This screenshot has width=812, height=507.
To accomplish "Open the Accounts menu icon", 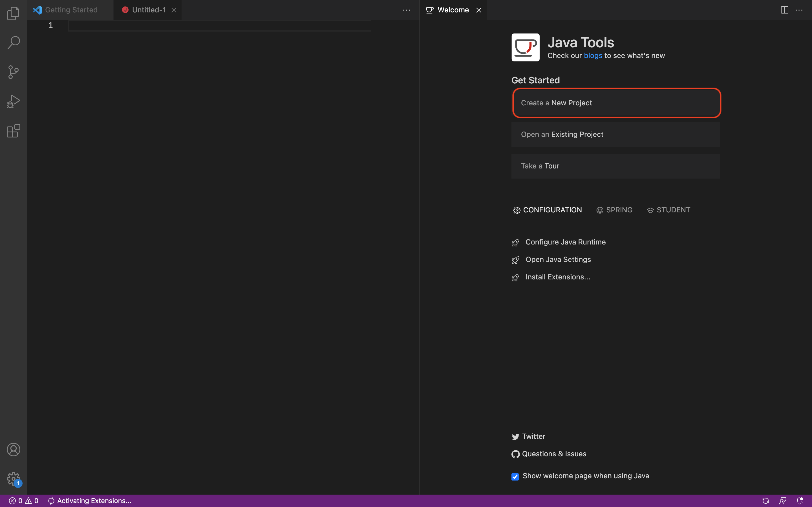I will tap(14, 450).
